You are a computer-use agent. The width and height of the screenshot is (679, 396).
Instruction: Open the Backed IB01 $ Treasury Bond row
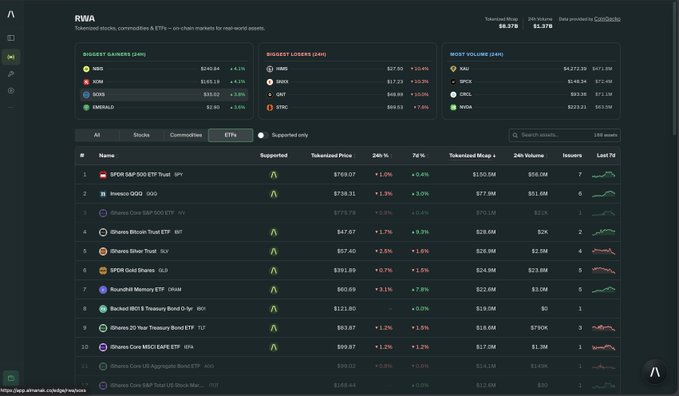pyautogui.click(x=348, y=309)
